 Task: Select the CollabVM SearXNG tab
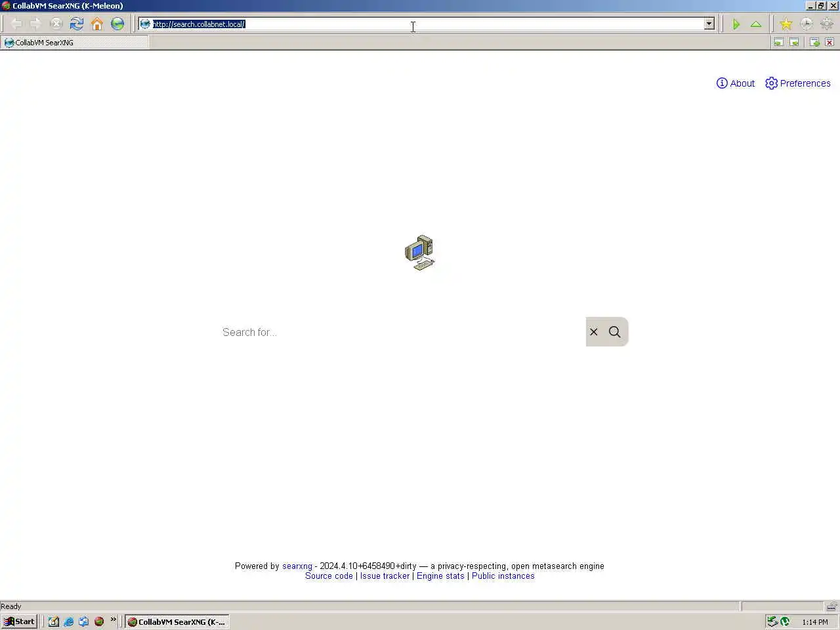[75, 43]
